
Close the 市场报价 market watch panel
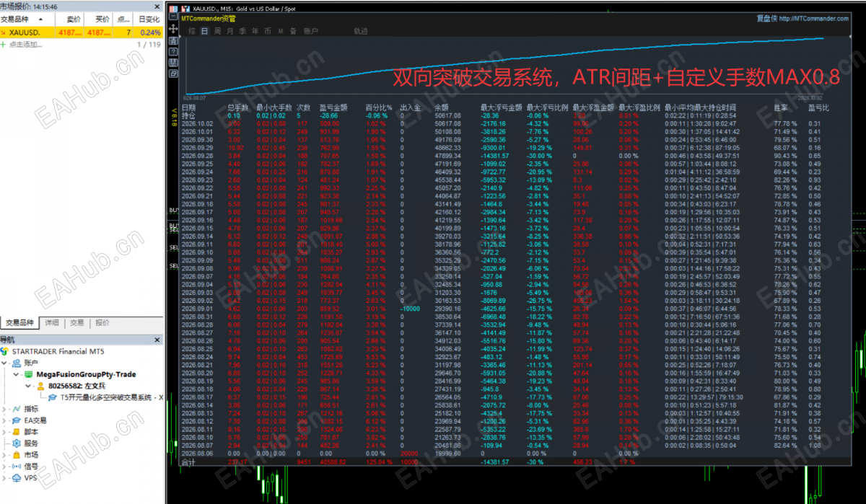click(x=159, y=6)
